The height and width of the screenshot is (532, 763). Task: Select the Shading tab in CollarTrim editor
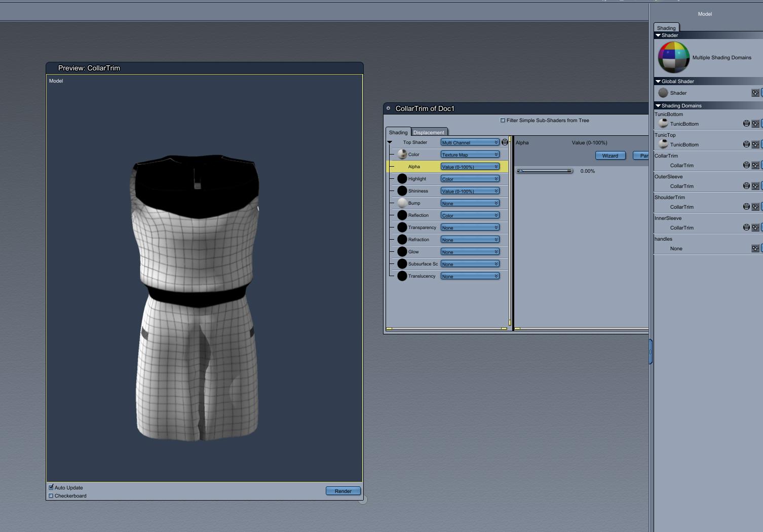tap(398, 132)
